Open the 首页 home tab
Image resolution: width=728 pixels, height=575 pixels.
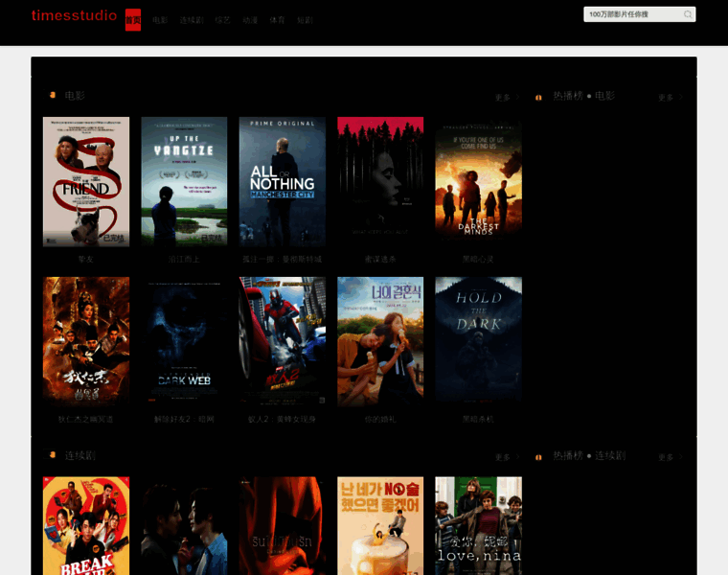(x=133, y=20)
